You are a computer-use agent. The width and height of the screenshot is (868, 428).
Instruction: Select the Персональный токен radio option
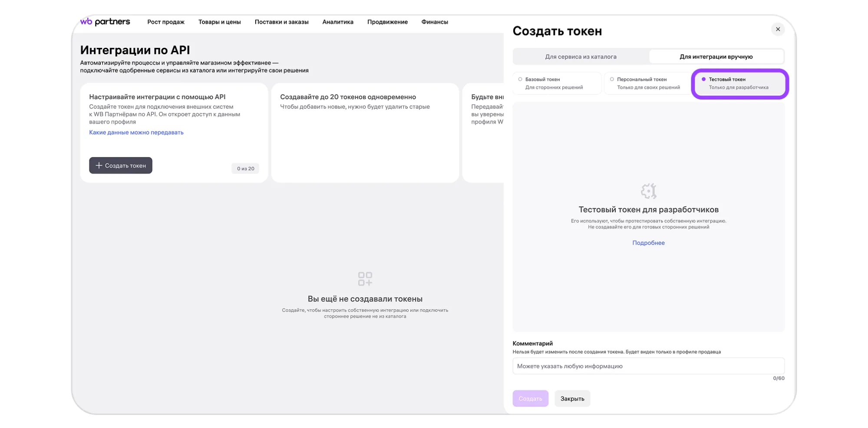coord(612,80)
